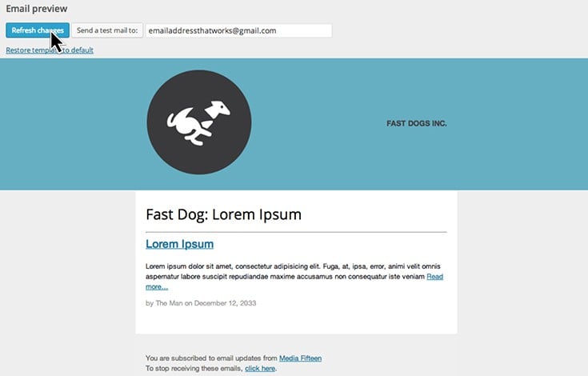Send a test mail using the button

coord(107,30)
